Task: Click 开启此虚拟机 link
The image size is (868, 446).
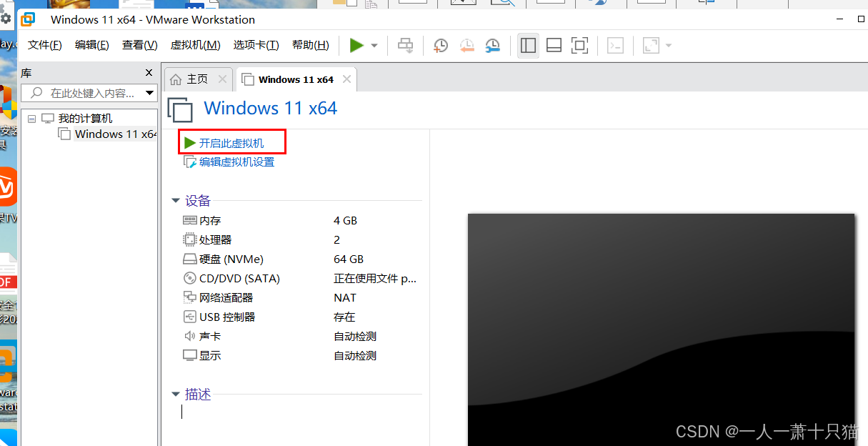Action: (x=231, y=143)
